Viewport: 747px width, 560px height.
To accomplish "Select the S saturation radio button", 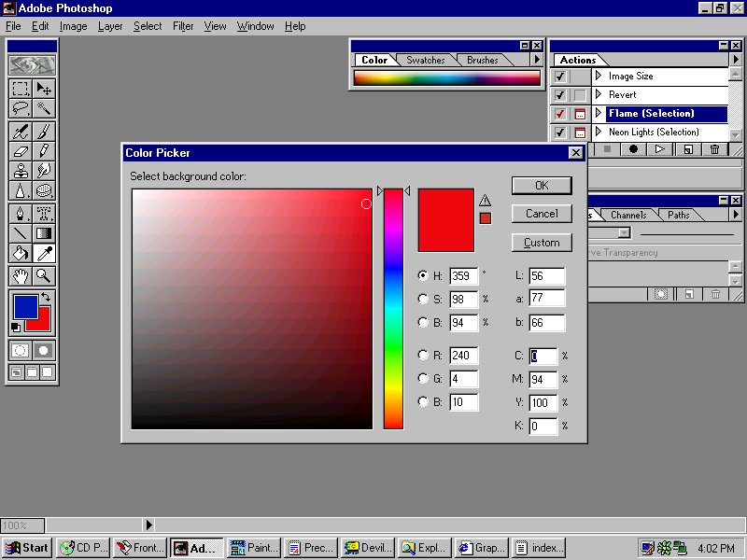I will pos(423,299).
